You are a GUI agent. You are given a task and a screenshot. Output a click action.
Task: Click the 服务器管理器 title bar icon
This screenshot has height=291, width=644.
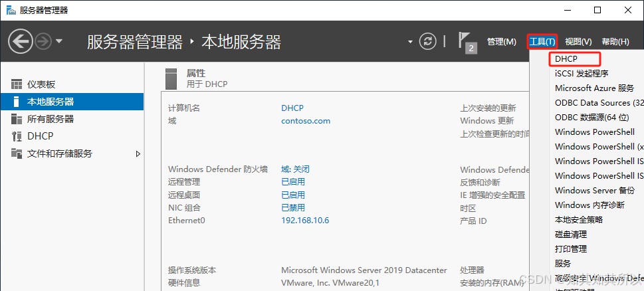coord(11,10)
